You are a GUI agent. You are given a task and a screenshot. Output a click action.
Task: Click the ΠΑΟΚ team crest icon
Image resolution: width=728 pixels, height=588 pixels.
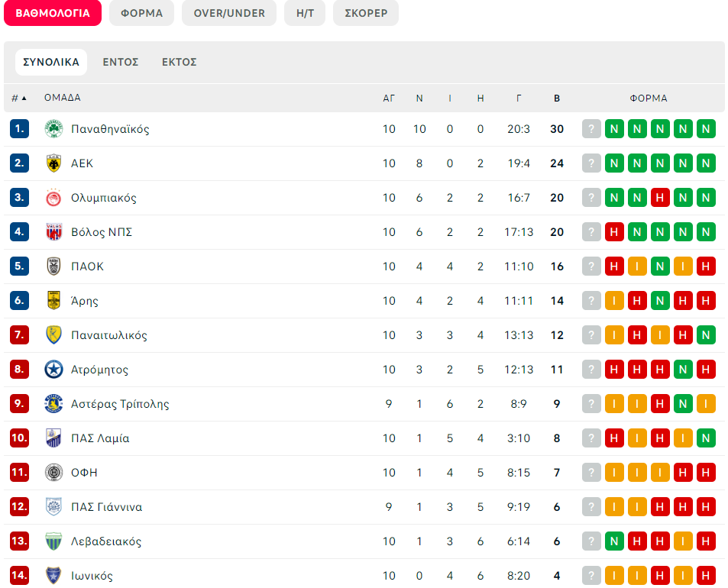[54, 267]
